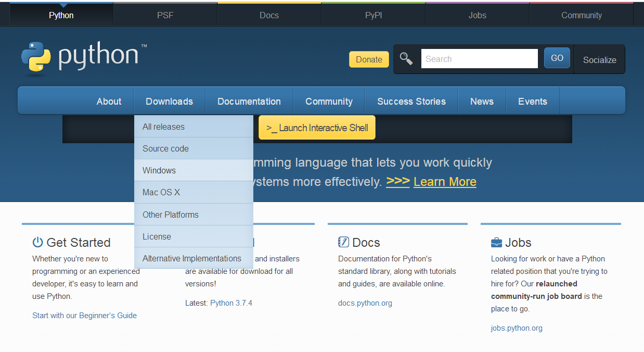This screenshot has width=644, height=352.
Task: Click the Docs section heading
Action: (x=366, y=243)
